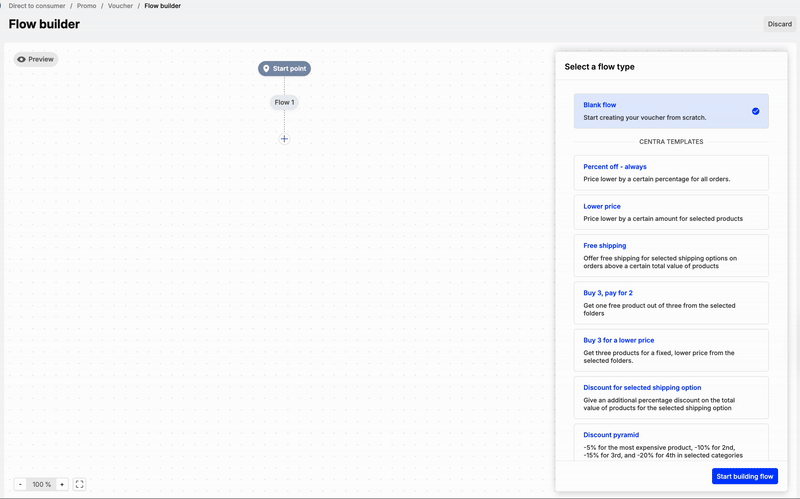Choose the Lower price template
Screen dimensions: 800x499
[670, 212]
